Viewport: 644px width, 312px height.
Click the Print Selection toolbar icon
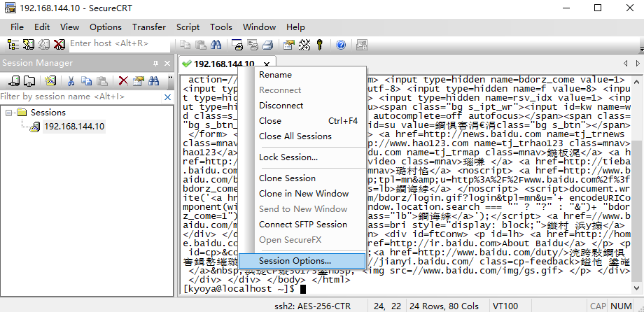pos(252,44)
